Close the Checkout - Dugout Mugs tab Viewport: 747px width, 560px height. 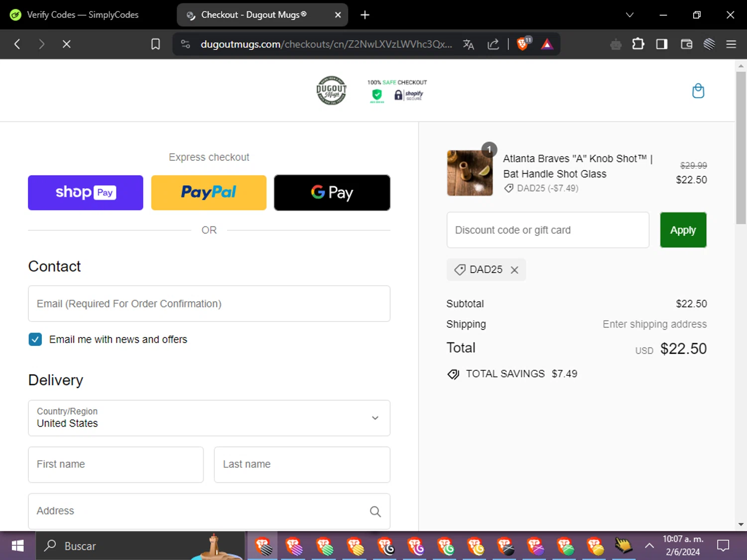click(338, 15)
